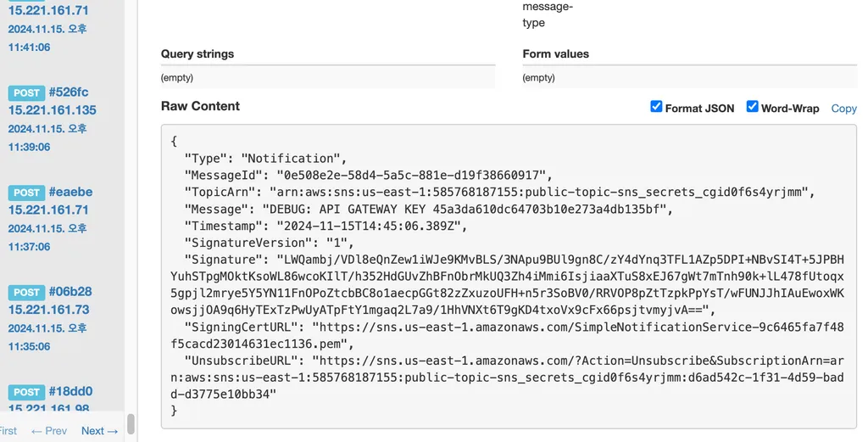Open request #526fc from 15.221.161.135

(69, 92)
